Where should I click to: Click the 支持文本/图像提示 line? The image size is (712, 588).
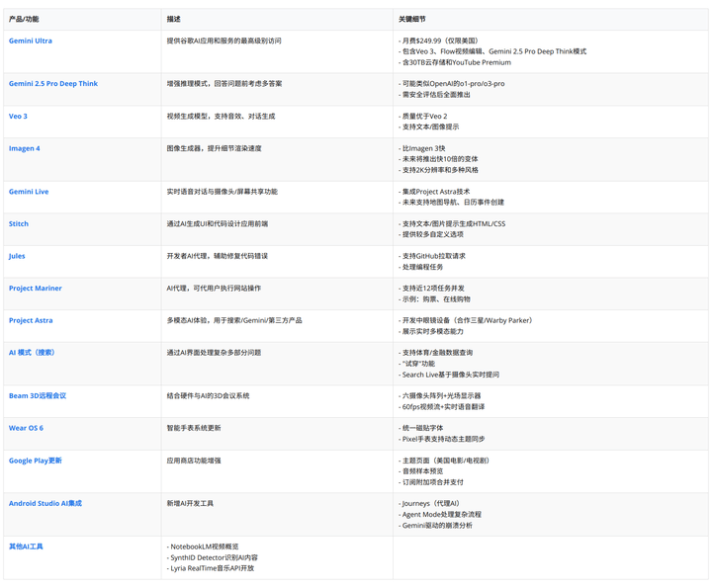tap(428, 126)
